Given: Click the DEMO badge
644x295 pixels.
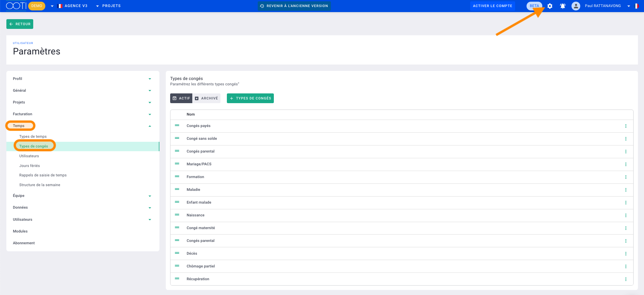Looking at the screenshot, I should pyautogui.click(x=37, y=6).
